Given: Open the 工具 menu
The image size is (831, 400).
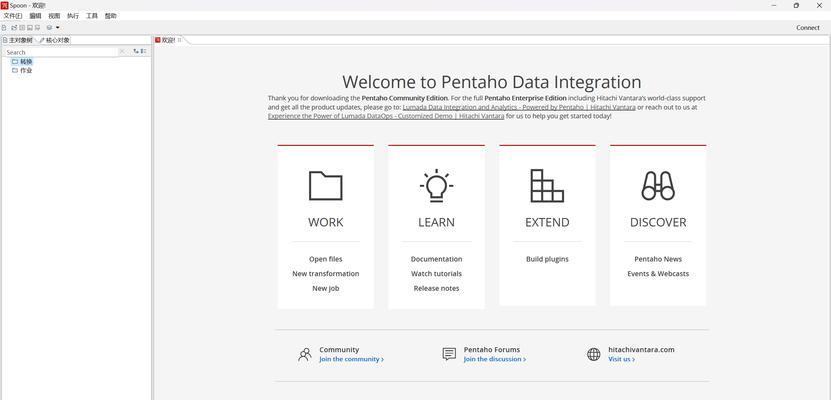Looking at the screenshot, I should pos(92,16).
